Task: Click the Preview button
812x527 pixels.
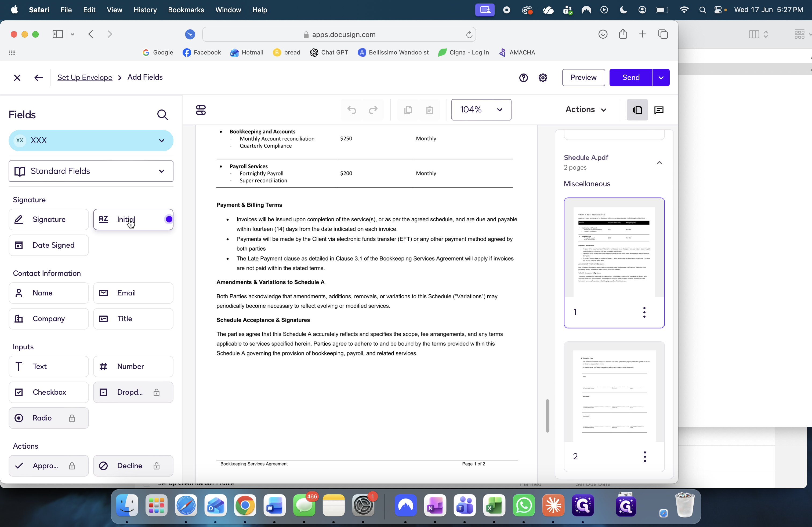Action: [583, 78]
